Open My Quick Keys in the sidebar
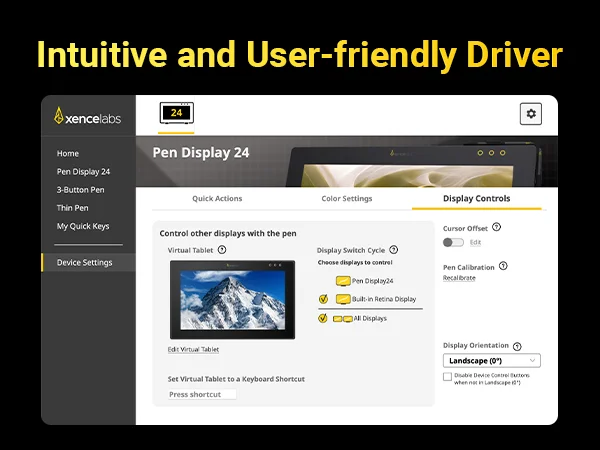Image resolution: width=600 pixels, height=450 pixels. coord(83,226)
